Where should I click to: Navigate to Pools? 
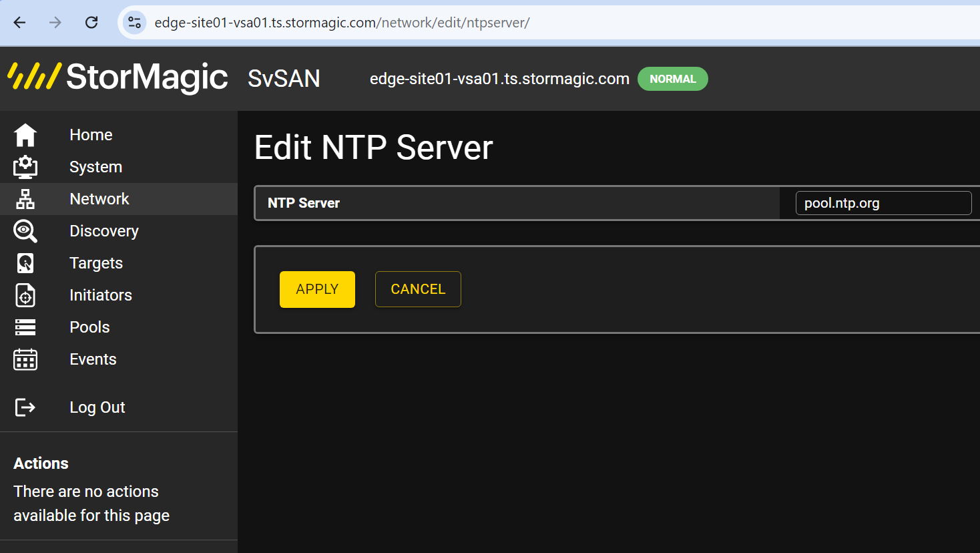(89, 327)
